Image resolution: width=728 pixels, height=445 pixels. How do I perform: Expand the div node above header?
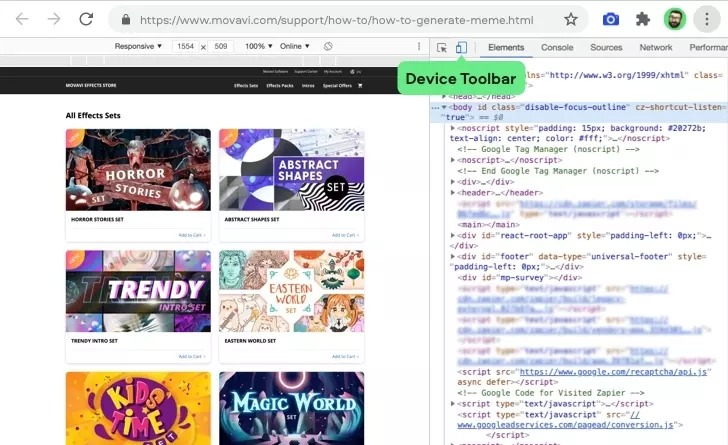pos(453,182)
